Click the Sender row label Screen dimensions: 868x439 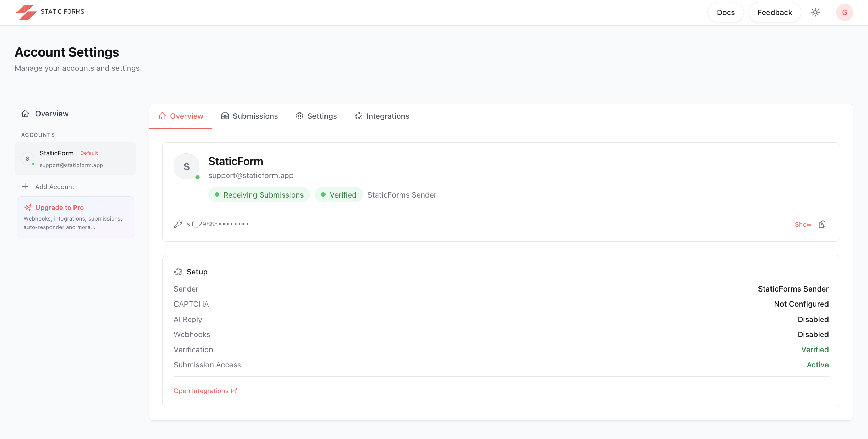(x=186, y=289)
